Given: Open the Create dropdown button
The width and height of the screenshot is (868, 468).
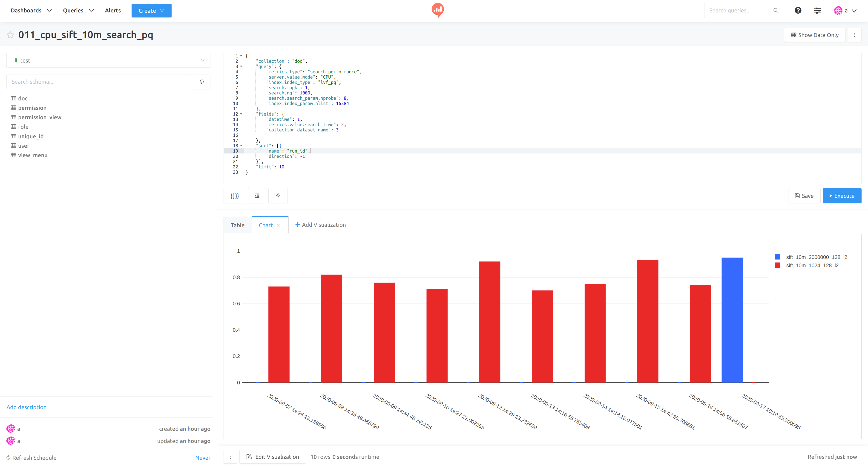Looking at the screenshot, I should point(151,10).
